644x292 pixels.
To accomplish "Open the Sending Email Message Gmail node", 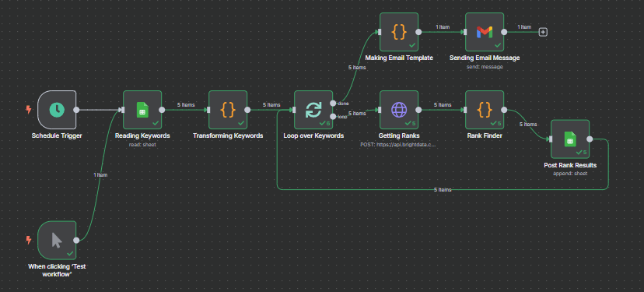I will pos(485,32).
